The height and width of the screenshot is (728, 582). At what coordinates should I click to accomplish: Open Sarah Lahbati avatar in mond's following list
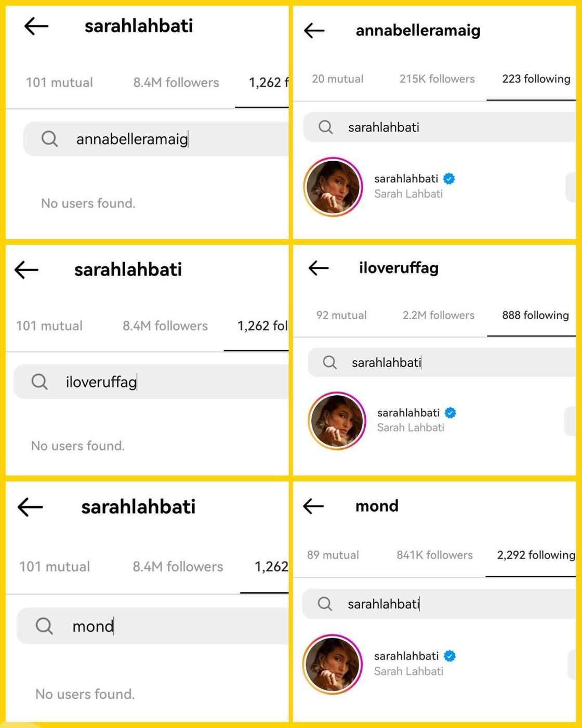(x=333, y=664)
